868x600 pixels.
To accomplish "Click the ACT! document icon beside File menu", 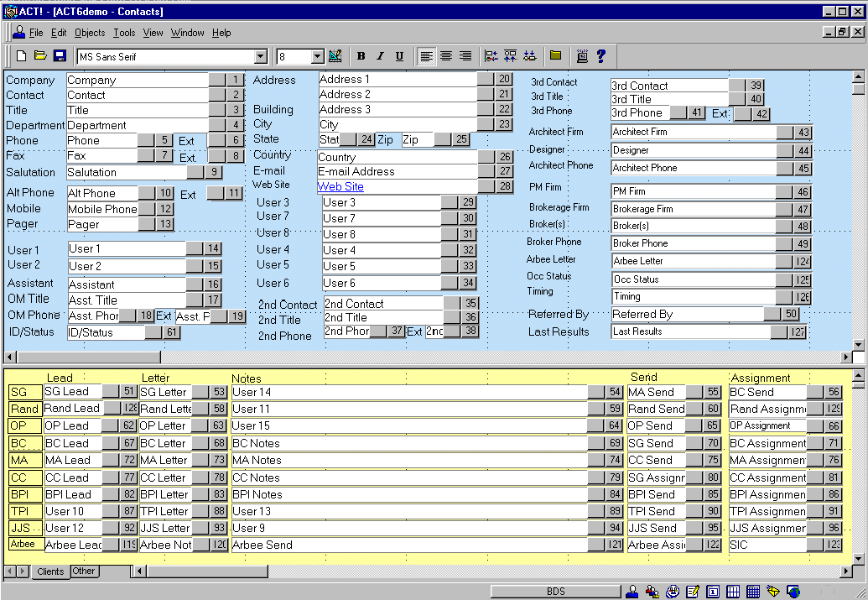I will (x=19, y=32).
